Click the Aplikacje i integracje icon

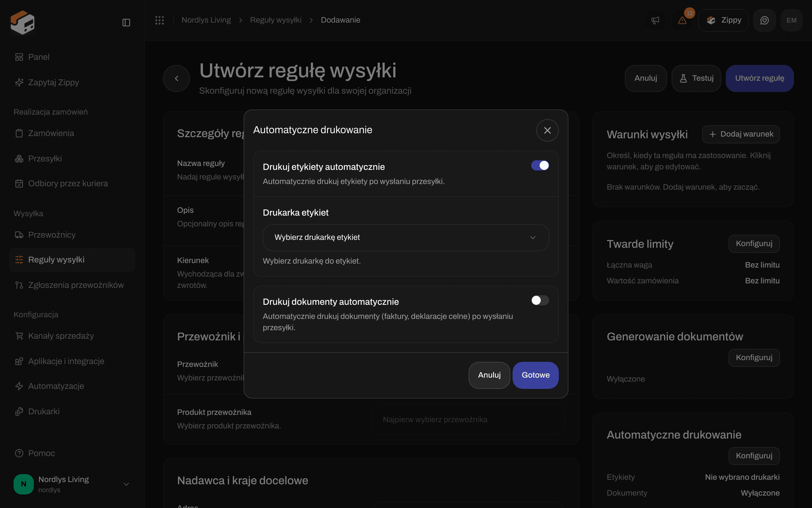19,361
